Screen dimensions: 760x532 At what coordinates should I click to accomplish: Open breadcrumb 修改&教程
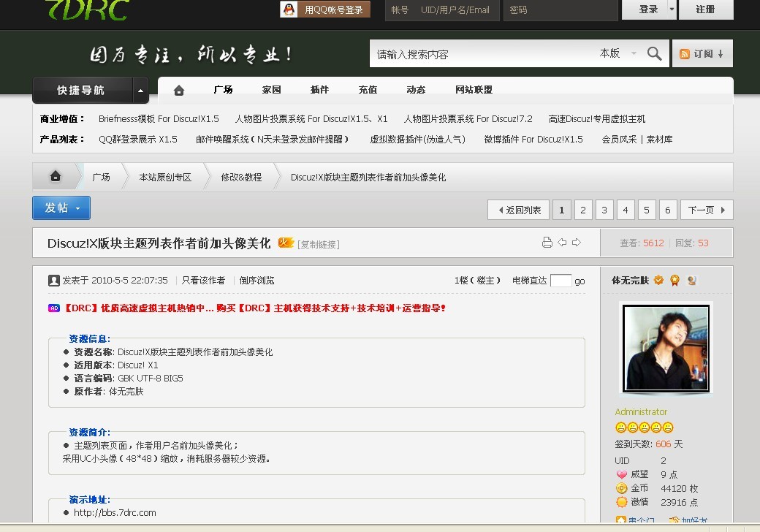pos(241,178)
